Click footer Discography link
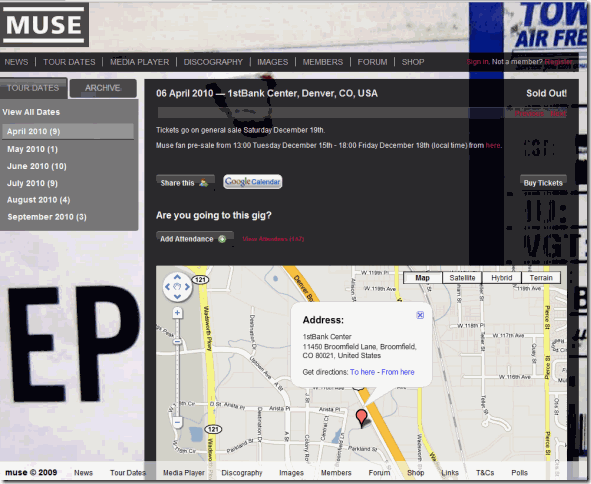The image size is (591, 484). point(242,473)
